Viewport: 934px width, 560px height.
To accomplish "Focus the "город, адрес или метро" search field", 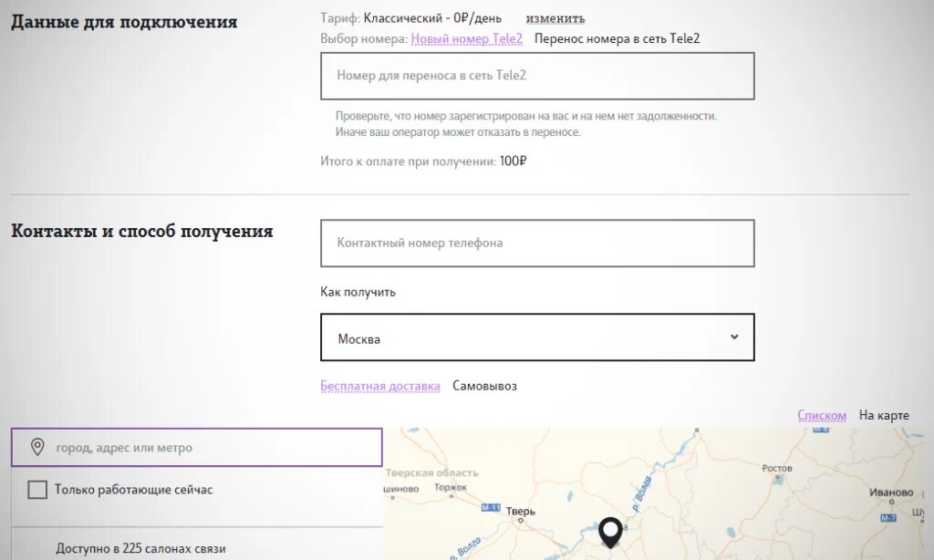I will tap(197, 448).
